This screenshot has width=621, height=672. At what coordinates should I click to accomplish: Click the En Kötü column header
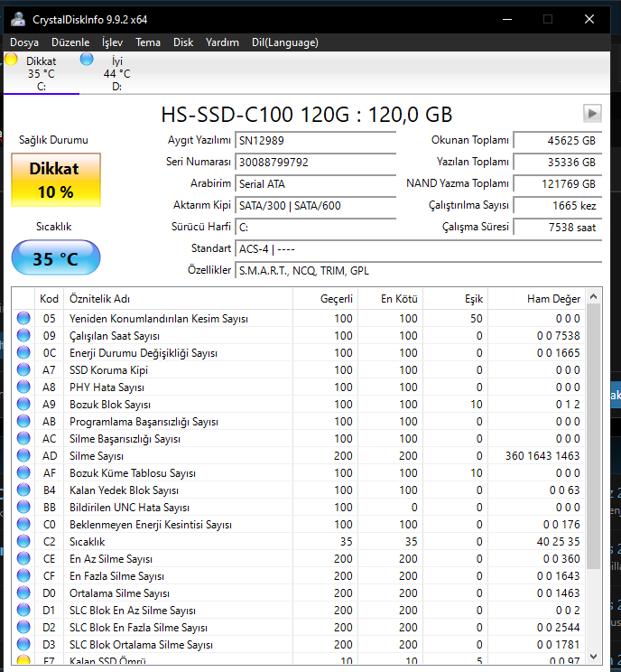pos(391,299)
